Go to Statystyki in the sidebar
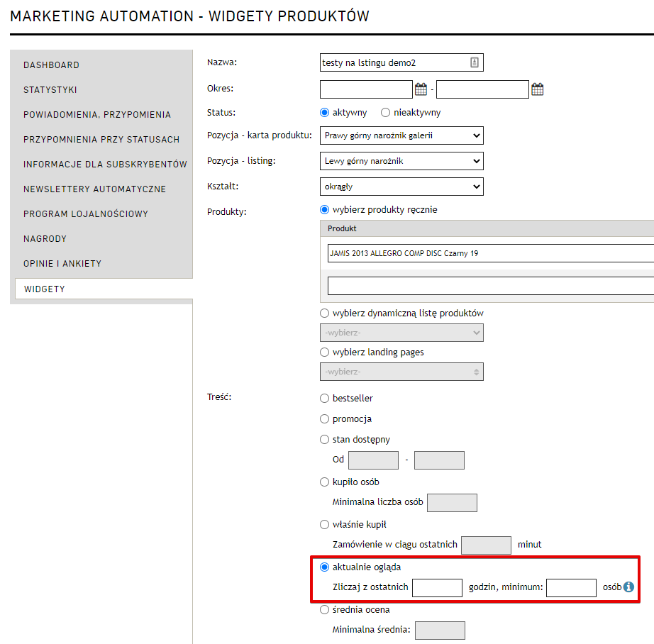654x644 pixels. pyautogui.click(x=50, y=90)
